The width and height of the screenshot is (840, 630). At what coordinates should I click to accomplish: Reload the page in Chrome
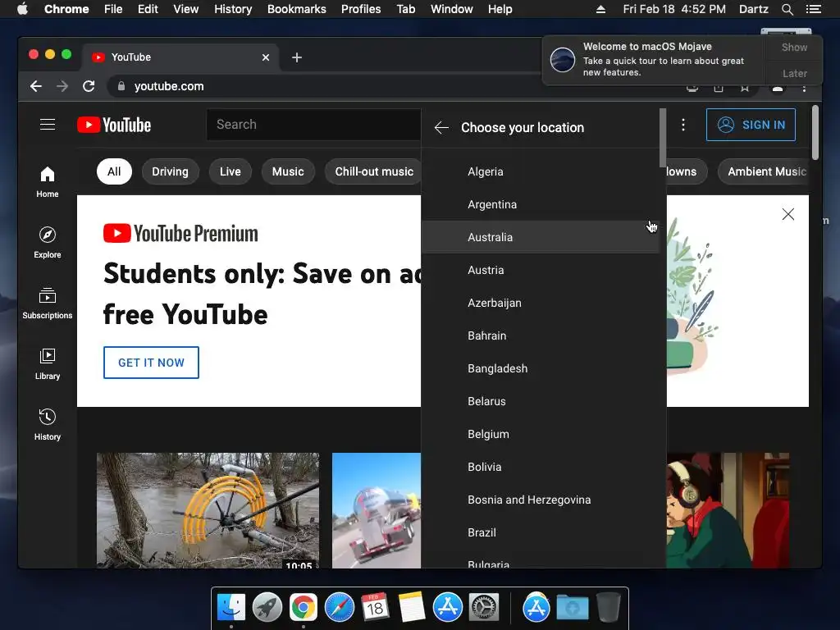(x=89, y=86)
